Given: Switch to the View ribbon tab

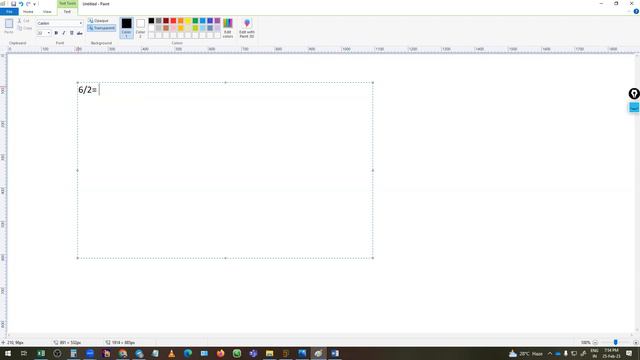Looking at the screenshot, I should coord(47,11).
